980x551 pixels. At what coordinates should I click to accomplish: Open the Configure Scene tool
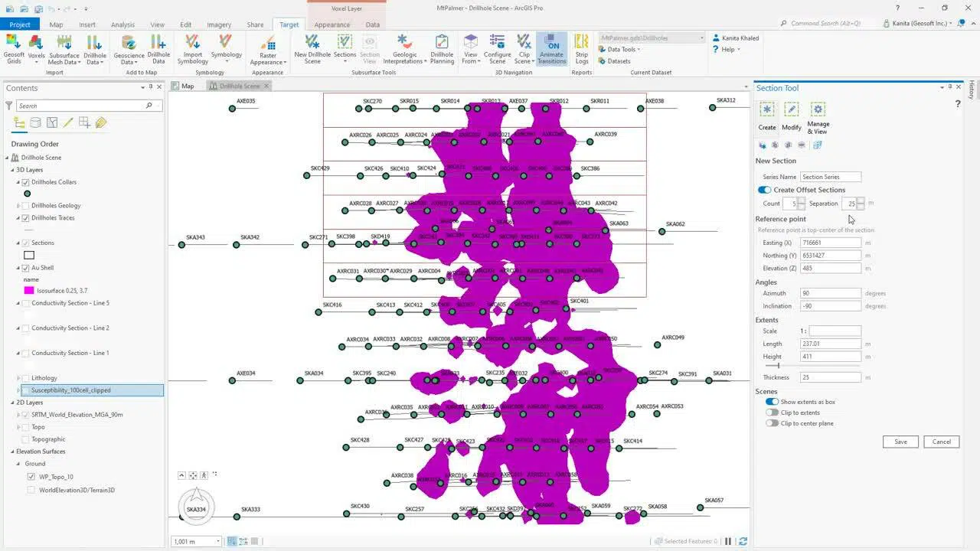pyautogui.click(x=498, y=49)
